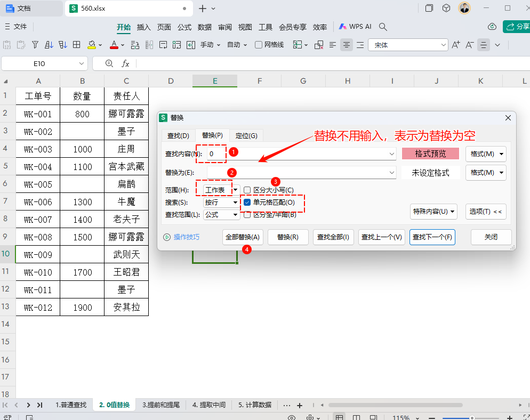Image resolution: width=530 pixels, height=420 pixels.
Task: Click the borders grid icon in toolbar
Action: [77, 45]
